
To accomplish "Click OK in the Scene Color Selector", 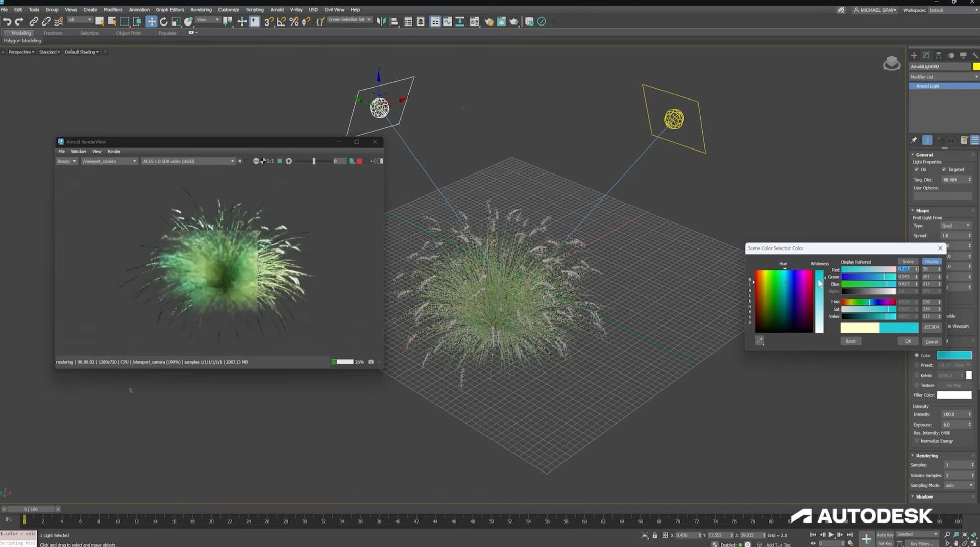I will tap(908, 341).
